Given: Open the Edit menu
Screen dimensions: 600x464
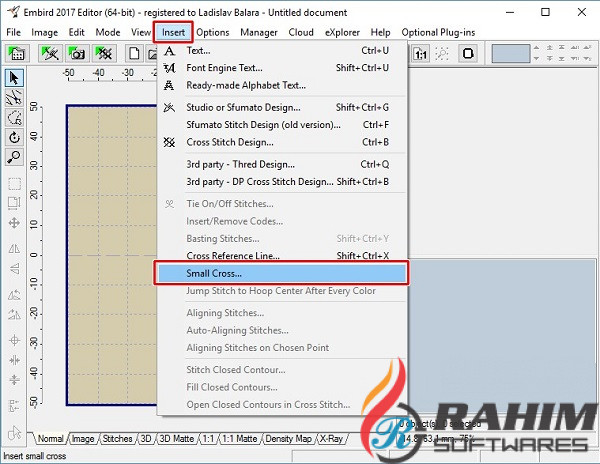Looking at the screenshot, I should pyautogui.click(x=77, y=33).
